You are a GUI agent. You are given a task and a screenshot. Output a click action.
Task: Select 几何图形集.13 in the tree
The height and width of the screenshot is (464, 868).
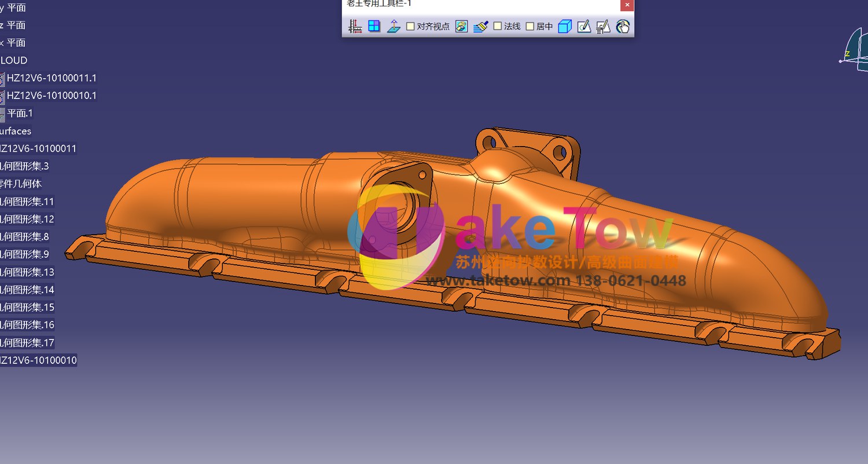(x=27, y=272)
